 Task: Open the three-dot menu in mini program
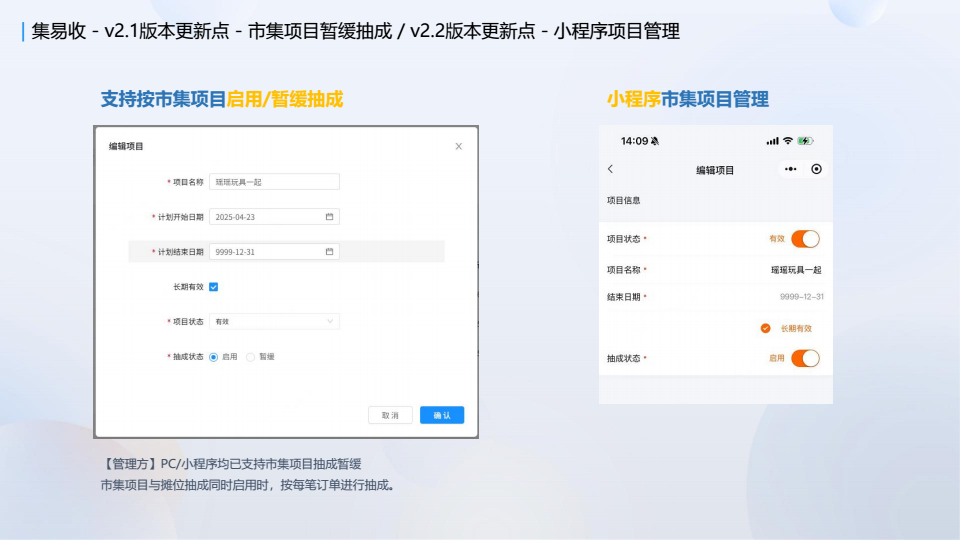tap(790, 169)
